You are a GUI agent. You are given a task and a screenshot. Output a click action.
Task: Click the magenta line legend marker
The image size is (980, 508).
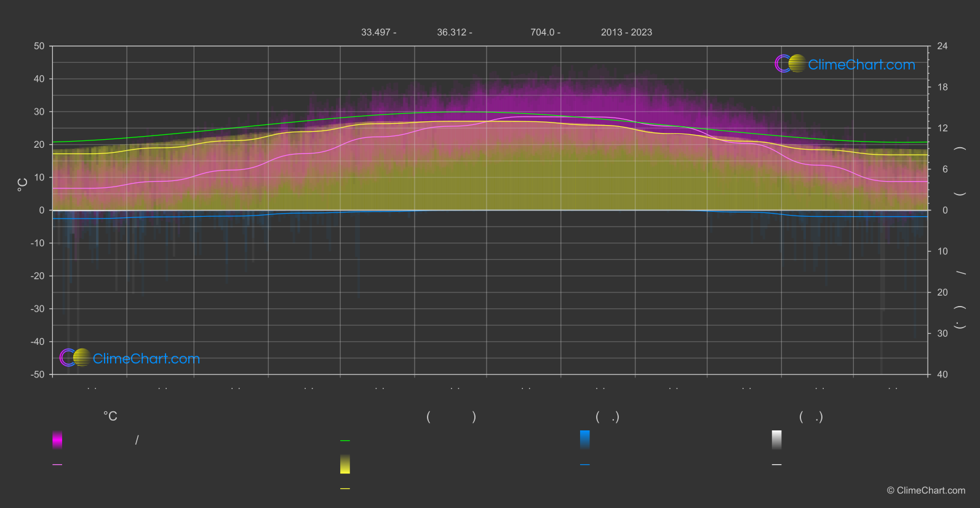(57, 465)
